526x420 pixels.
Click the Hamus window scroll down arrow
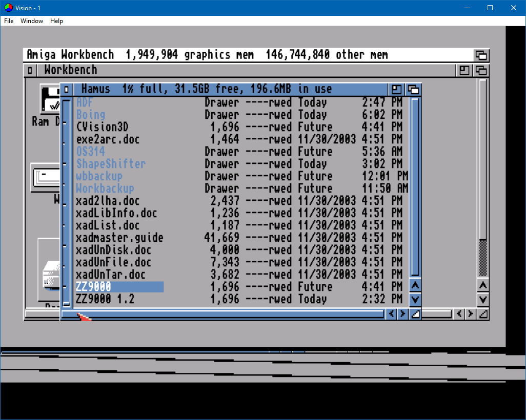point(415,299)
